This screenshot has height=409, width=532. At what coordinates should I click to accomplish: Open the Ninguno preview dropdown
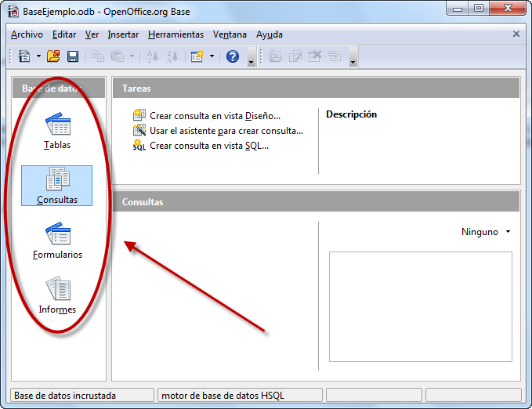coord(486,232)
